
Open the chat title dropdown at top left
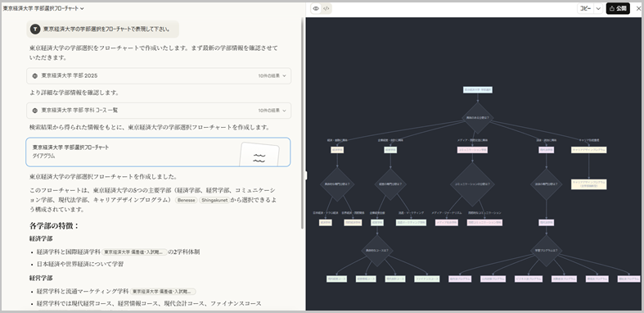pyautogui.click(x=43, y=8)
